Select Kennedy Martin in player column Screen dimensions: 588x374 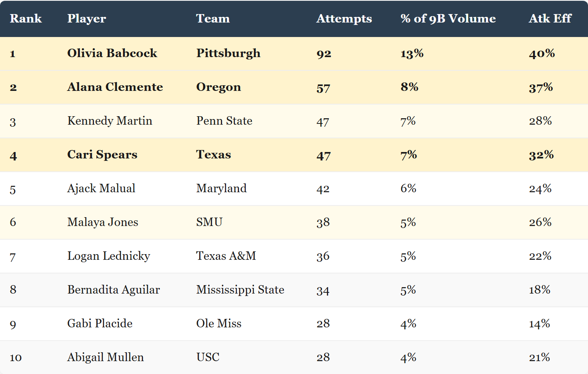[x=110, y=121]
